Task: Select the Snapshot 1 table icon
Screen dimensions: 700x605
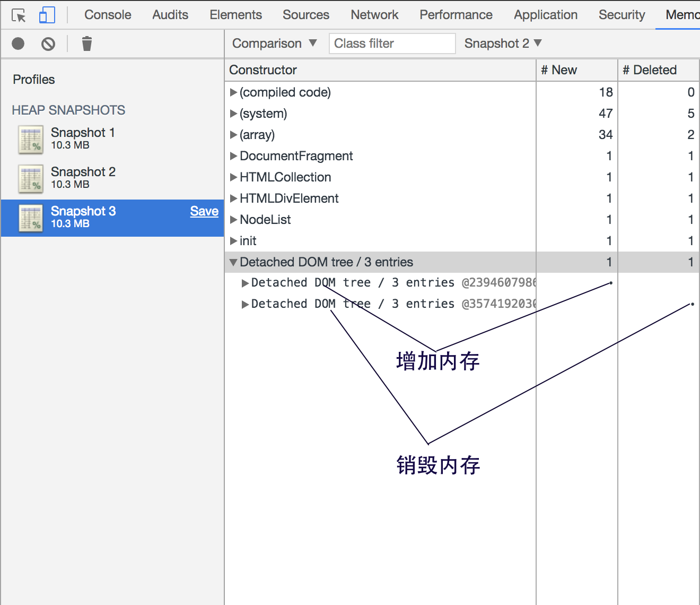Action: tap(31, 140)
